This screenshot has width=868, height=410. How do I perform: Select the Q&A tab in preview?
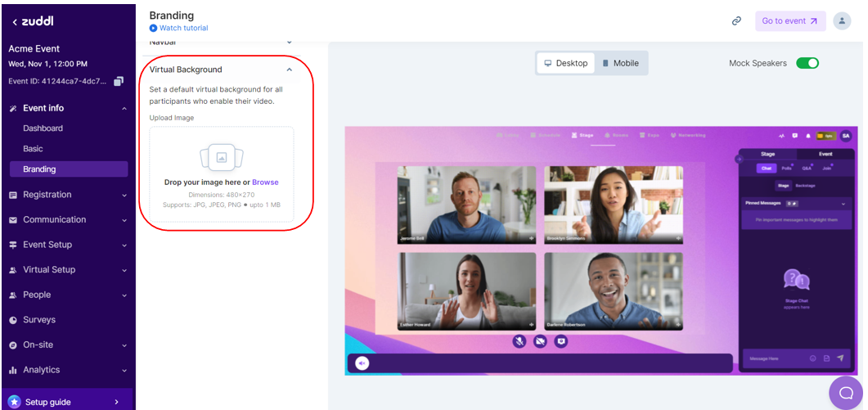coord(807,168)
